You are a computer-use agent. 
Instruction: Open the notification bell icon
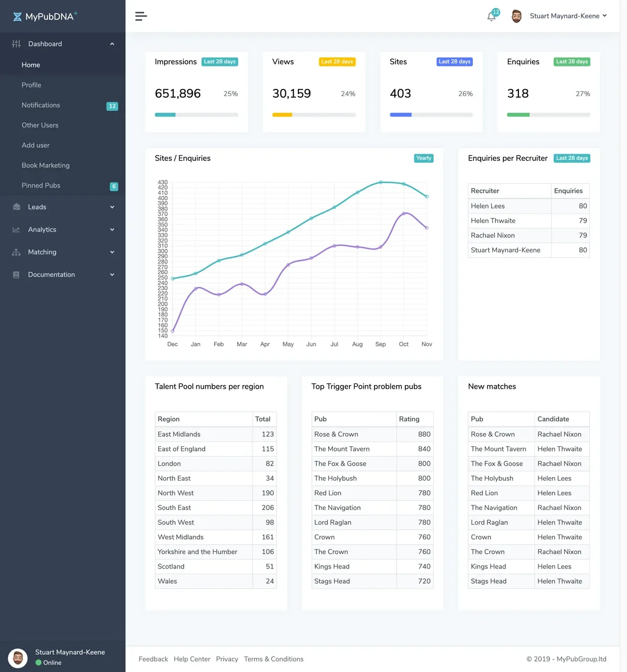click(491, 16)
